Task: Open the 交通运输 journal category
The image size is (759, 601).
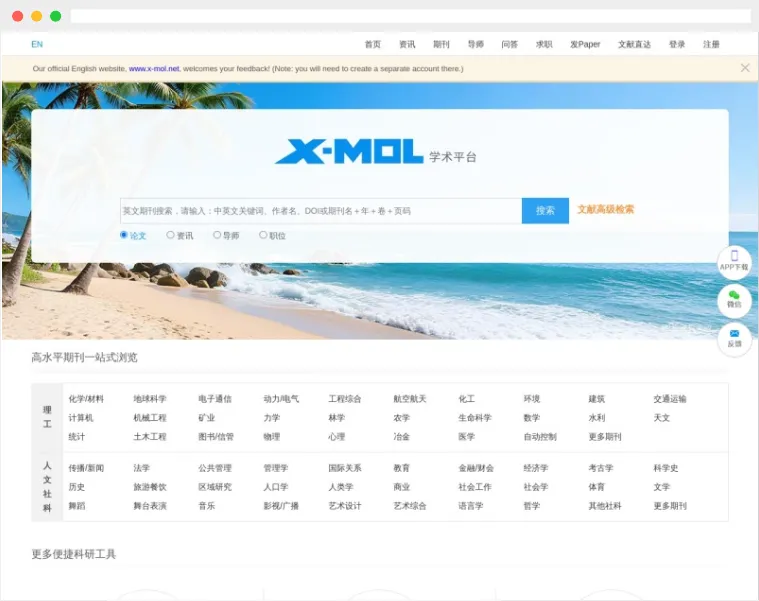Action: pyautogui.click(x=670, y=399)
